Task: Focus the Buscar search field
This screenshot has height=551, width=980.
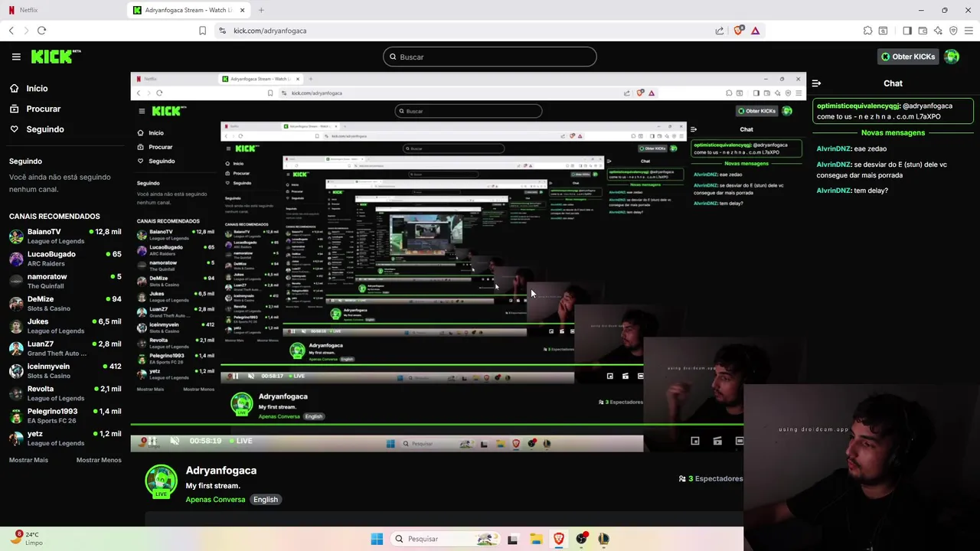Action: (x=490, y=57)
